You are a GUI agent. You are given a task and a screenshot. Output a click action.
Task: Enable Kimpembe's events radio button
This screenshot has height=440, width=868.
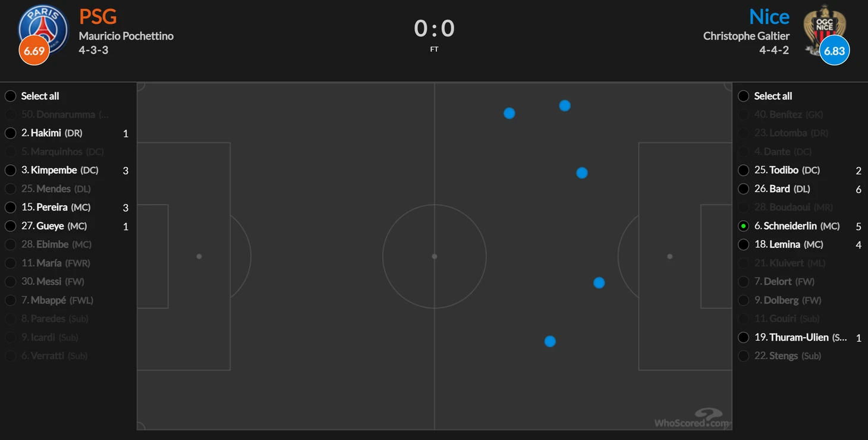click(10, 170)
